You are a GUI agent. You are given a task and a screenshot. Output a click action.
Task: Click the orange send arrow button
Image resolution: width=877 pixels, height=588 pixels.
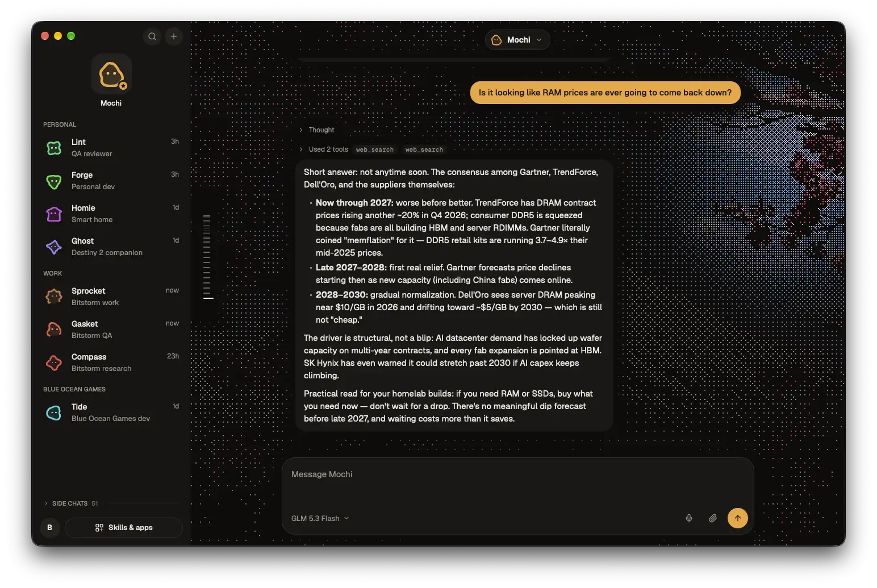(x=738, y=518)
